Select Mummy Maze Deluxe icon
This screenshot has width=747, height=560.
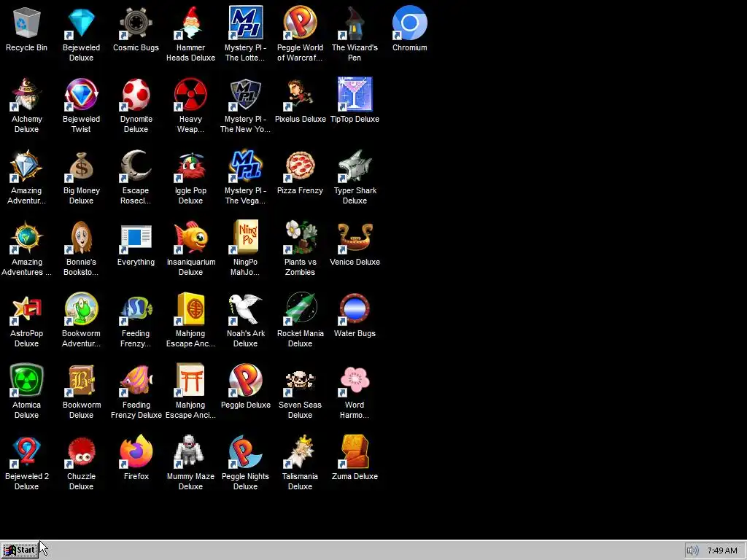[x=190, y=451]
